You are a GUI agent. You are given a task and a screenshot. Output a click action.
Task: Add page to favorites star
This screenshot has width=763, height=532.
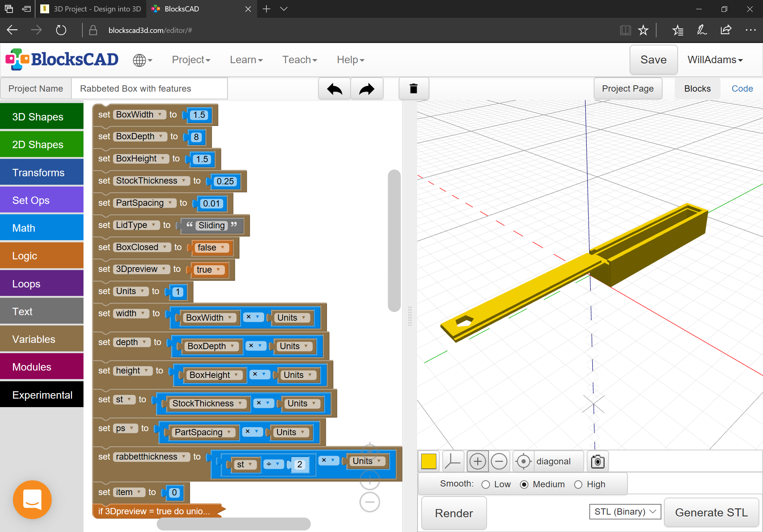click(643, 30)
